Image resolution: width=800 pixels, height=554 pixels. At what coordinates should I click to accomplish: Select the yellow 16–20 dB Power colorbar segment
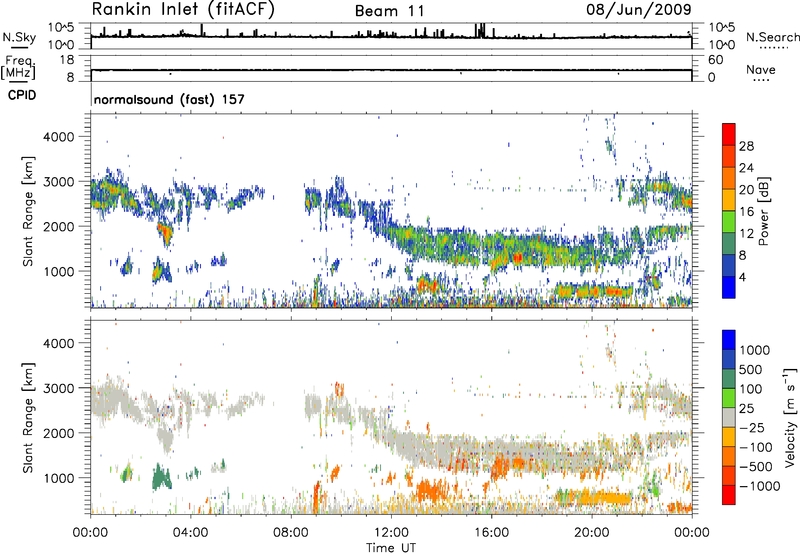(x=729, y=200)
